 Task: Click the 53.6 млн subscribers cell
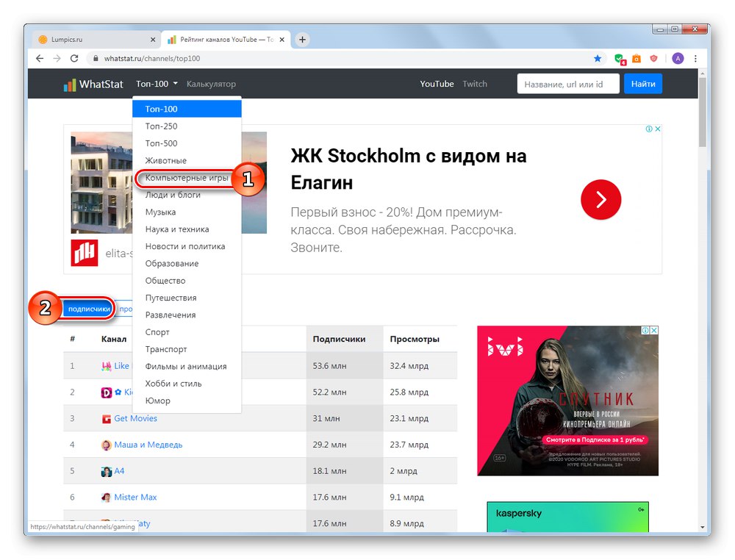click(x=345, y=366)
